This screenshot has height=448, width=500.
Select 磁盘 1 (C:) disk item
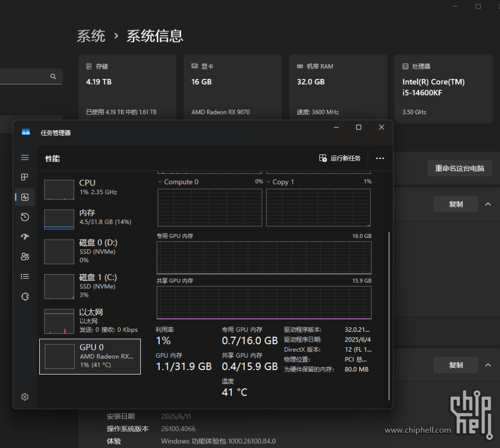90,286
